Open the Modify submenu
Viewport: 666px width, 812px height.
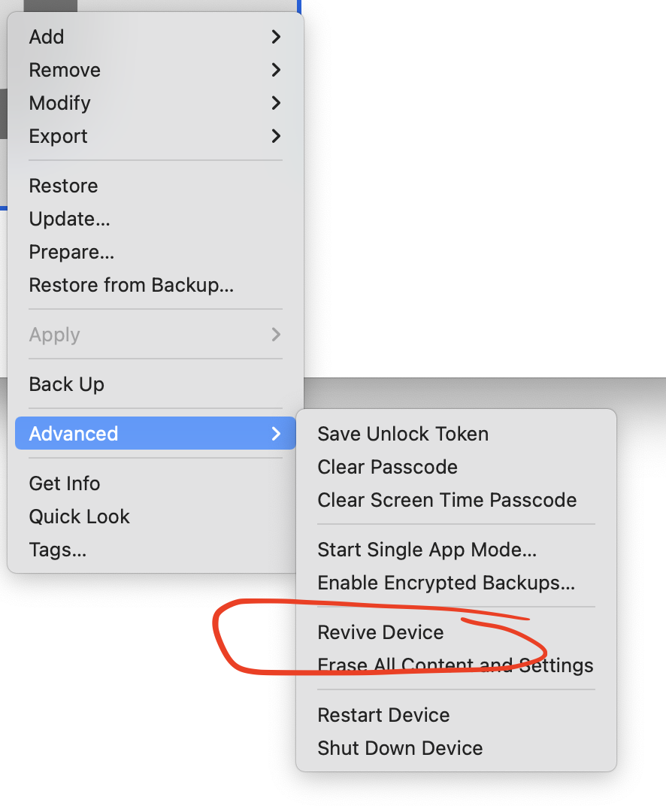pos(60,103)
